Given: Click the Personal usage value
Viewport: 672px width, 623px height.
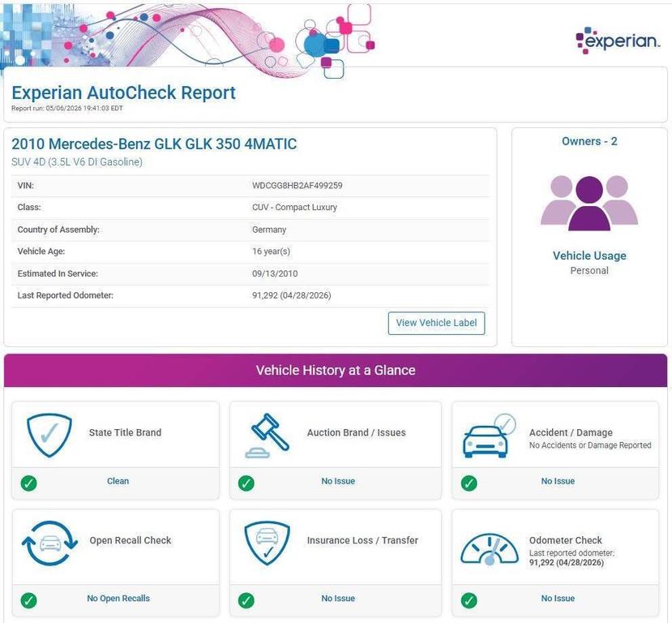Looking at the screenshot, I should (x=589, y=271).
